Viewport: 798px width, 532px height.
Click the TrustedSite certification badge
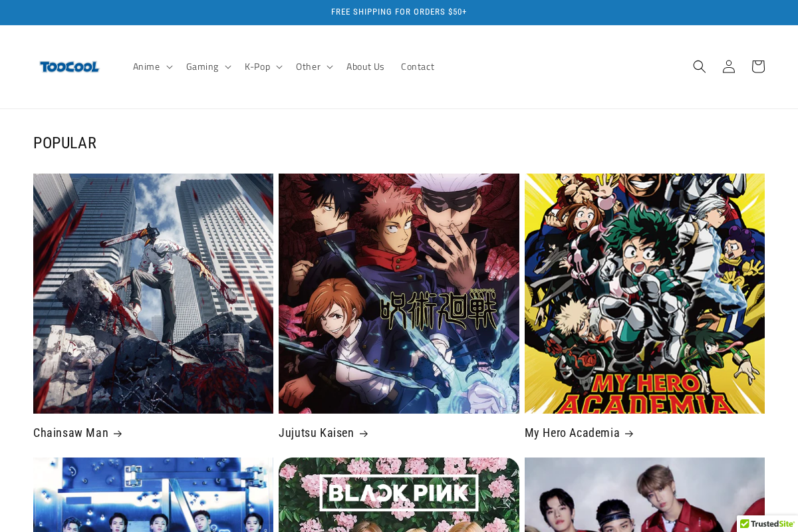(767, 525)
